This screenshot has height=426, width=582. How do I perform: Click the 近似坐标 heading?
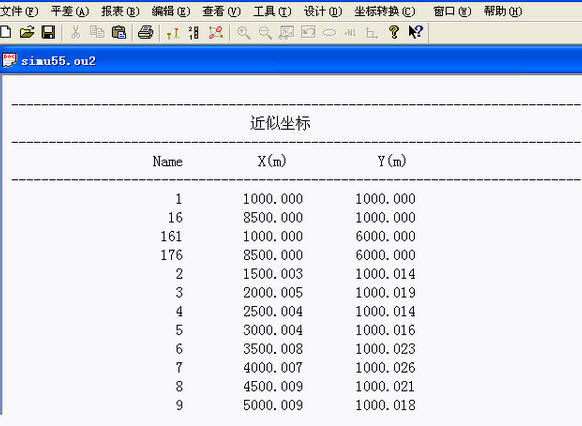point(280,123)
